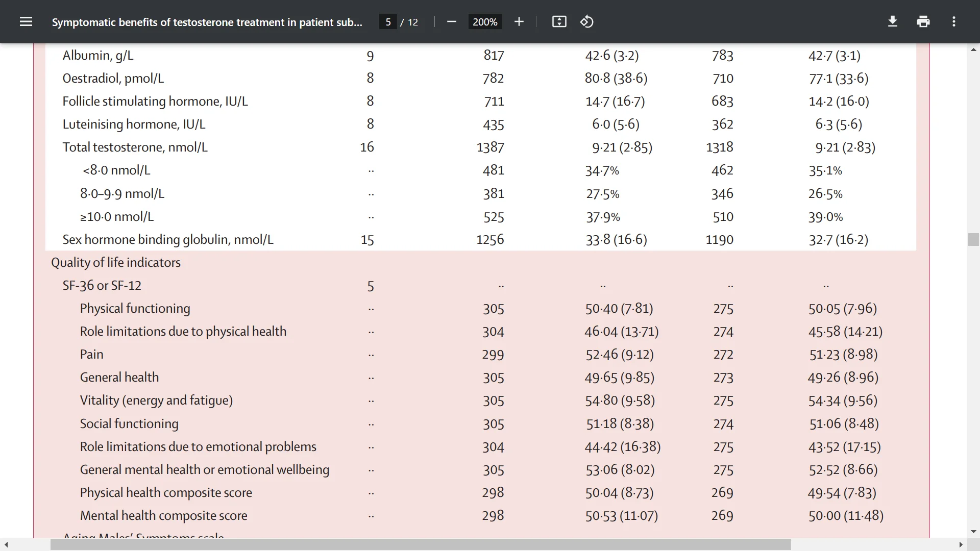
Task: Click the value '6·3 (5·6)'
Action: pyautogui.click(x=839, y=124)
